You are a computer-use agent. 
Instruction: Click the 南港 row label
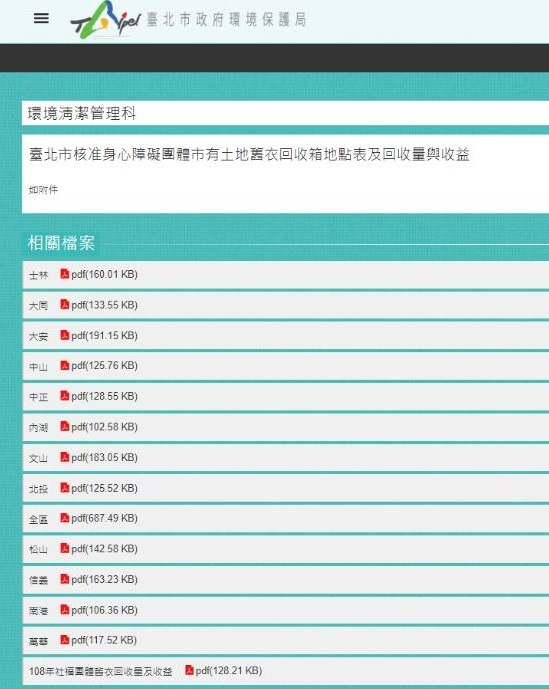38,611
